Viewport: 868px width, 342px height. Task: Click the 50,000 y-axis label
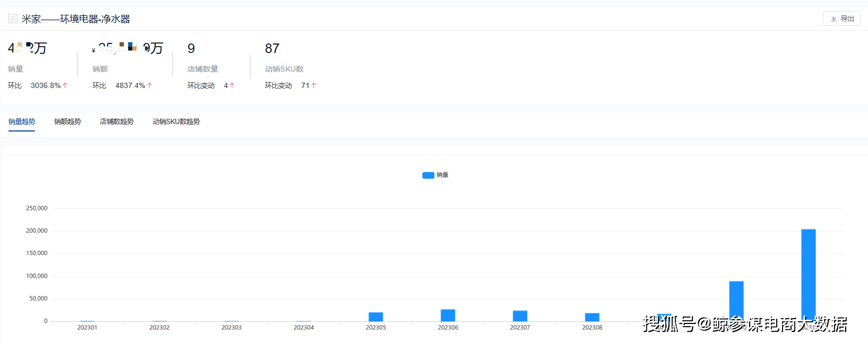(38, 299)
